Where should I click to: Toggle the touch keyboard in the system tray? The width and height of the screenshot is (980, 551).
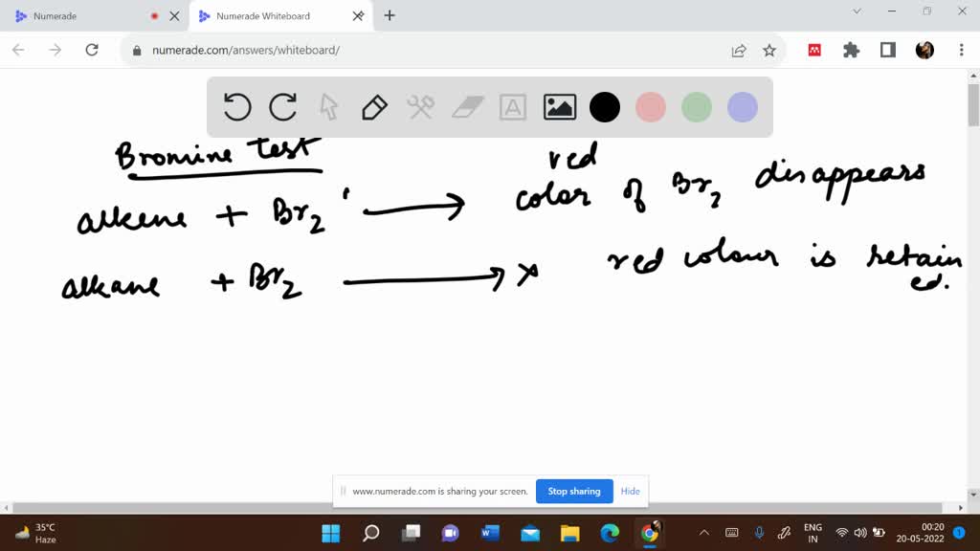pos(731,533)
